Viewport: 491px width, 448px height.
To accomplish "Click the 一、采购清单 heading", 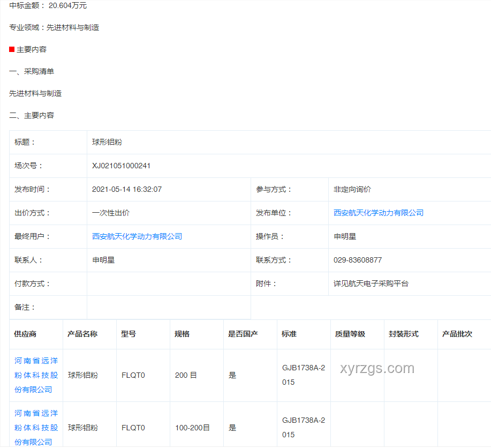I will pyautogui.click(x=32, y=71).
